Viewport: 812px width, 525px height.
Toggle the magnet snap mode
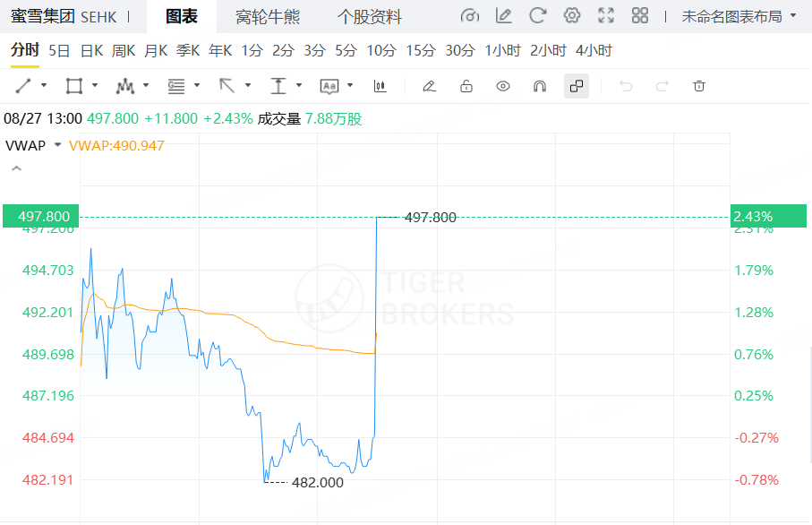point(540,86)
